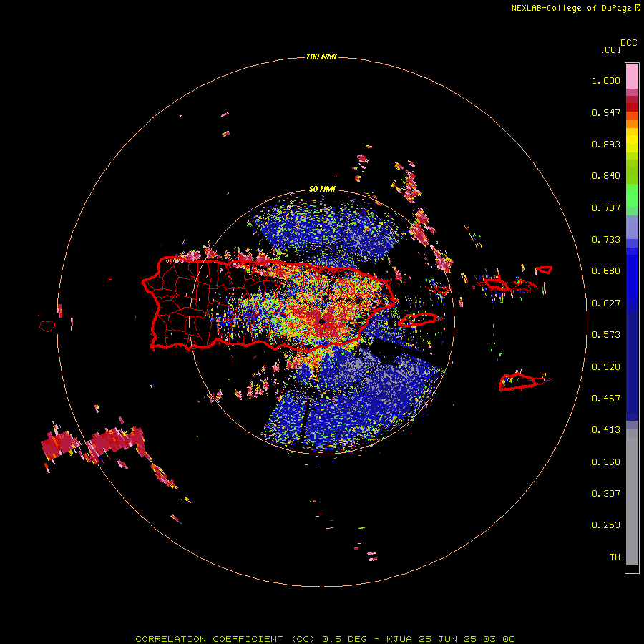This screenshot has height=644, width=644.
Task: Select the 0.467 legend value
Action: (x=606, y=399)
